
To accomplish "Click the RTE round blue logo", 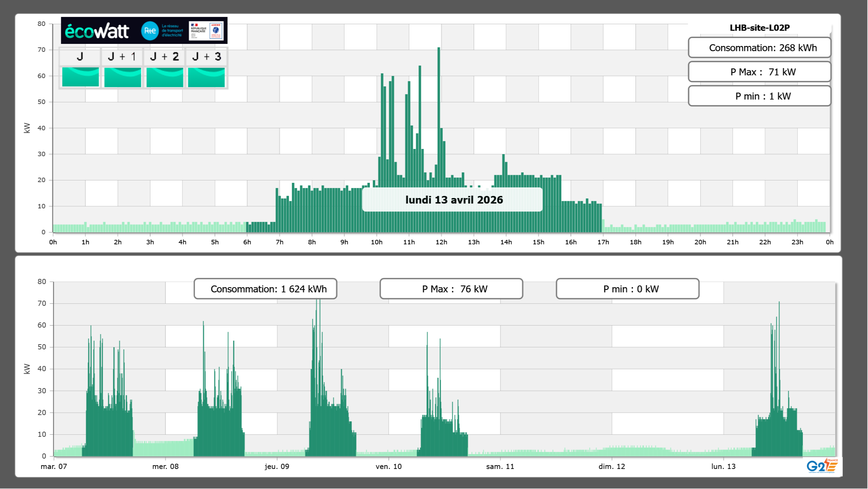I will coord(150,31).
